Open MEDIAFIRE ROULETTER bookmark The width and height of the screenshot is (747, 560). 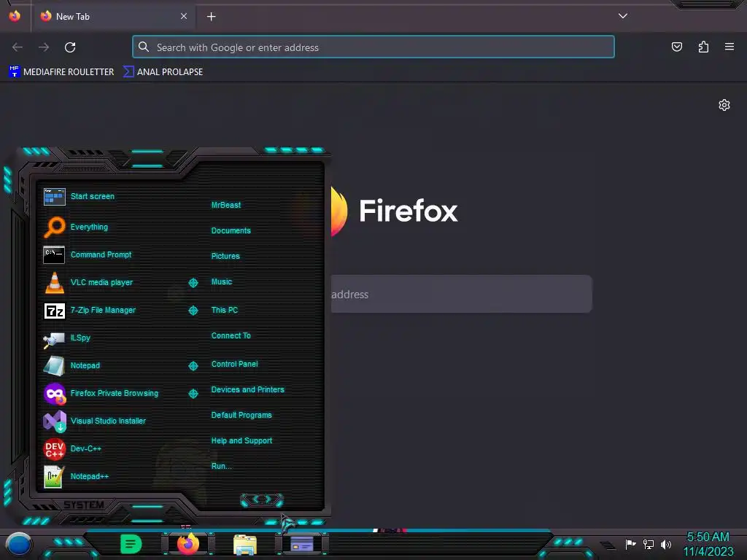tap(61, 72)
